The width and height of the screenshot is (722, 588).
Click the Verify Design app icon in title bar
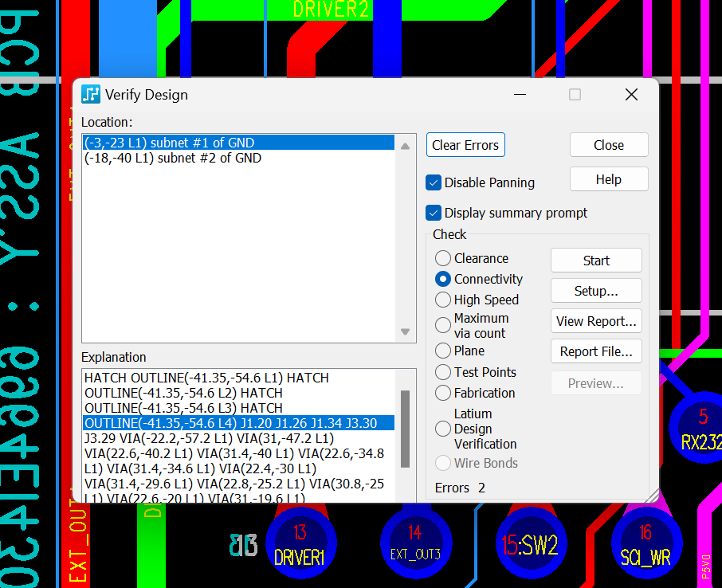[x=91, y=95]
